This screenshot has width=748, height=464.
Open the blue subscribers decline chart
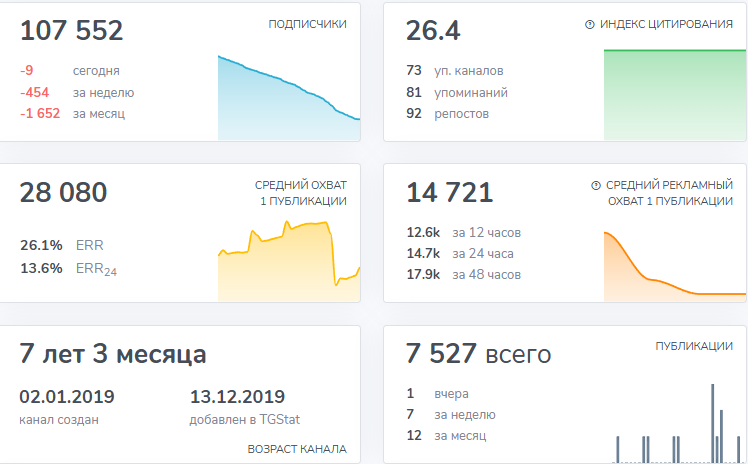289,98
